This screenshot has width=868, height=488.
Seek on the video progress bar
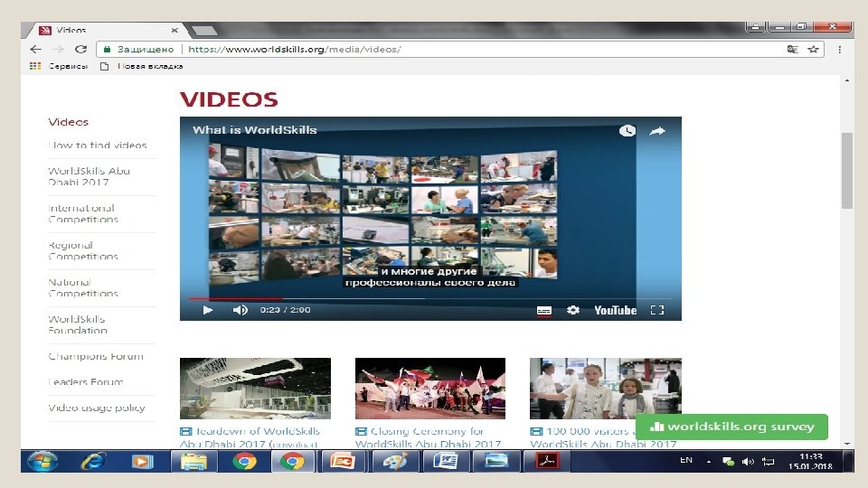tap(430, 298)
